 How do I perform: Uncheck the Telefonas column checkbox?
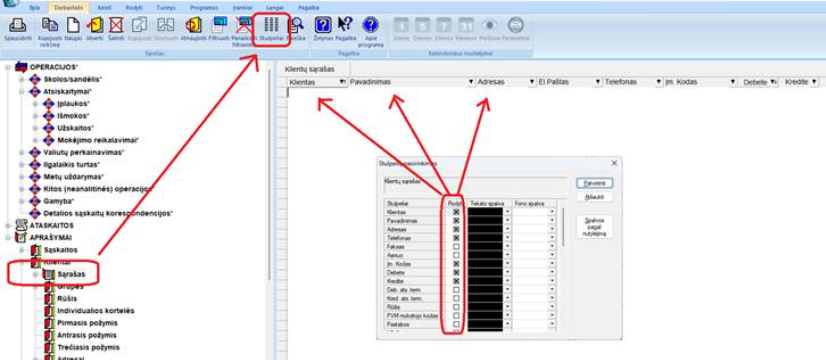point(456,238)
